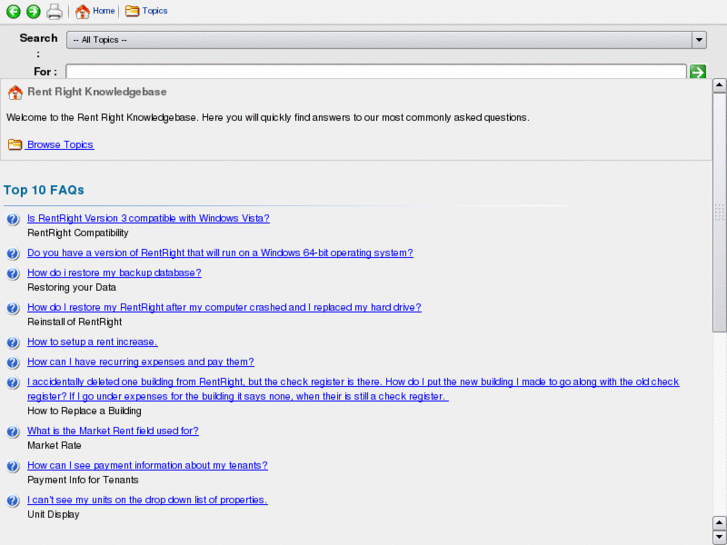Click question icon beside payment information FAQ
The image size is (727, 545).
click(13, 466)
